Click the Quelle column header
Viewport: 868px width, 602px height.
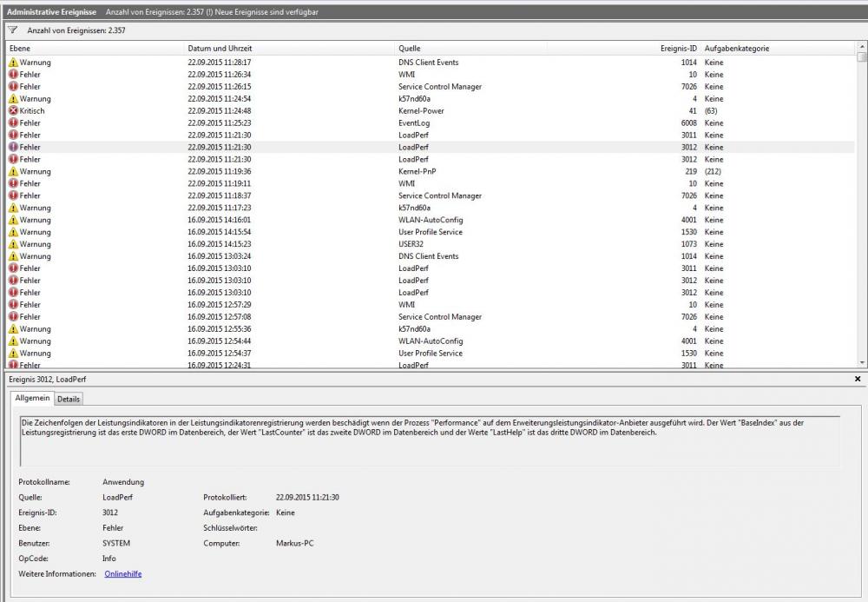tap(410, 48)
